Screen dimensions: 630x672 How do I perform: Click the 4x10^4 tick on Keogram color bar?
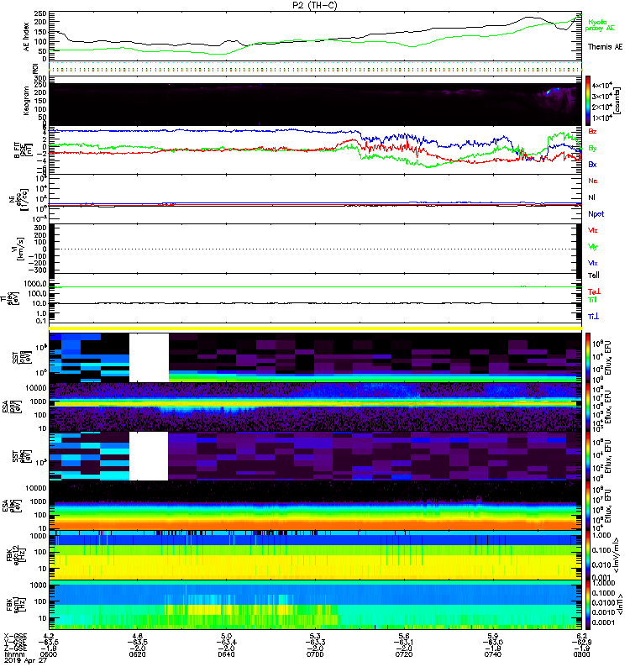[603, 86]
